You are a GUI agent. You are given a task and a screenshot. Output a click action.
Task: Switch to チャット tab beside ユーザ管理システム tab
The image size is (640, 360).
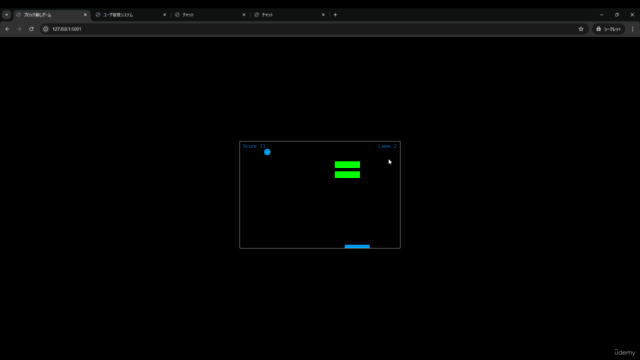(x=210, y=15)
